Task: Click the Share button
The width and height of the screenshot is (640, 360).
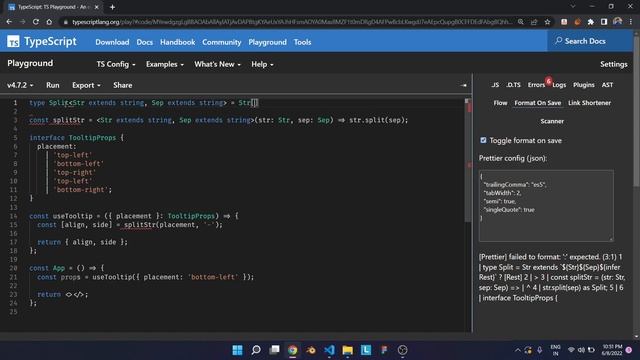Action: tap(122, 85)
